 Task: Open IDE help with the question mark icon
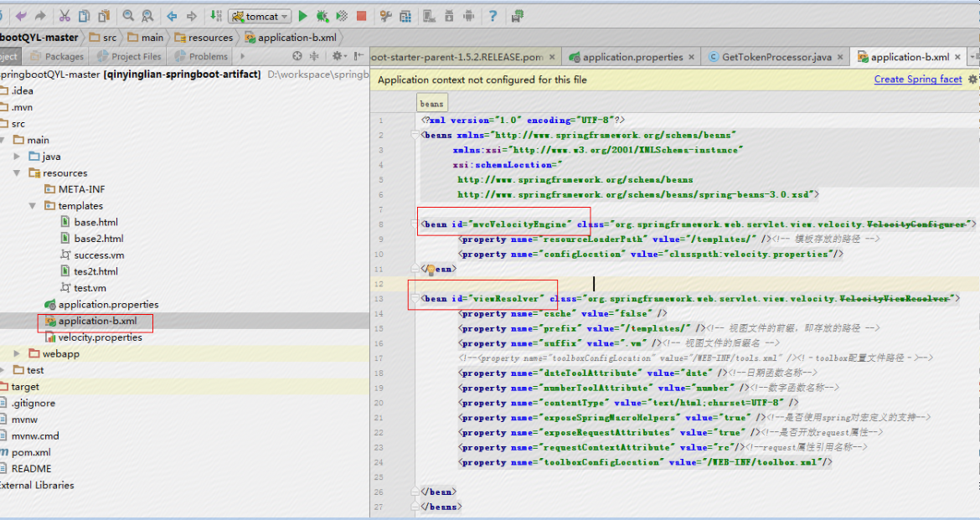pos(493,15)
